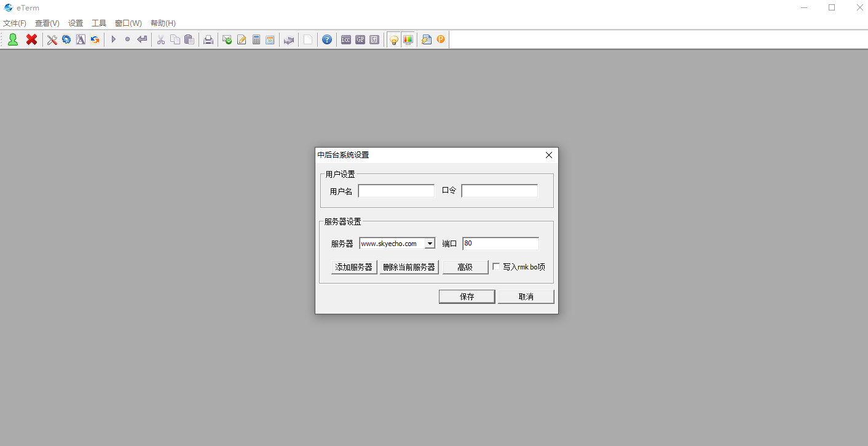Focus the 用户名 username input field

click(397, 191)
